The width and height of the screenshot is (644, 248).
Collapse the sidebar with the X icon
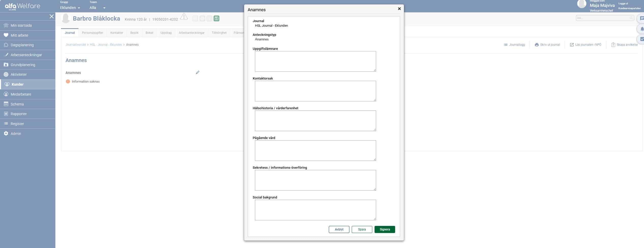click(52, 17)
